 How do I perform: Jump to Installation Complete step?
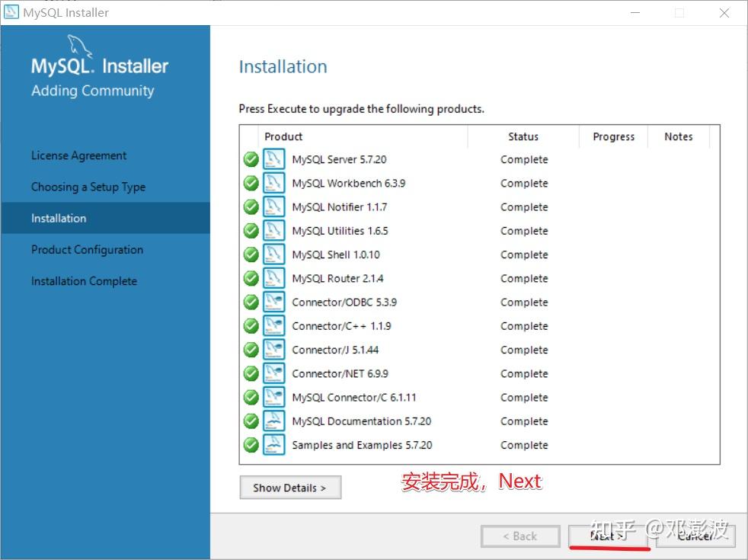pos(84,281)
